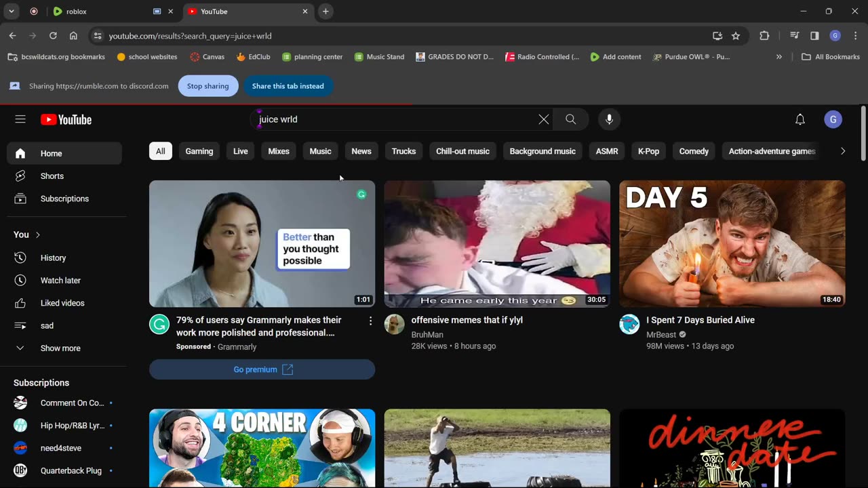Open the Purdue OWL bookmark
The height and width of the screenshot is (488, 868).
point(692,57)
